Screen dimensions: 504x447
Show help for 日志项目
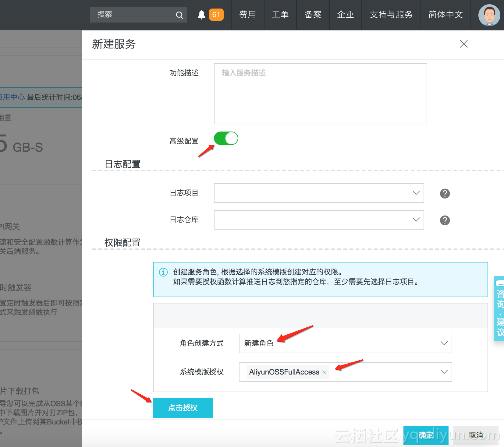point(445,193)
